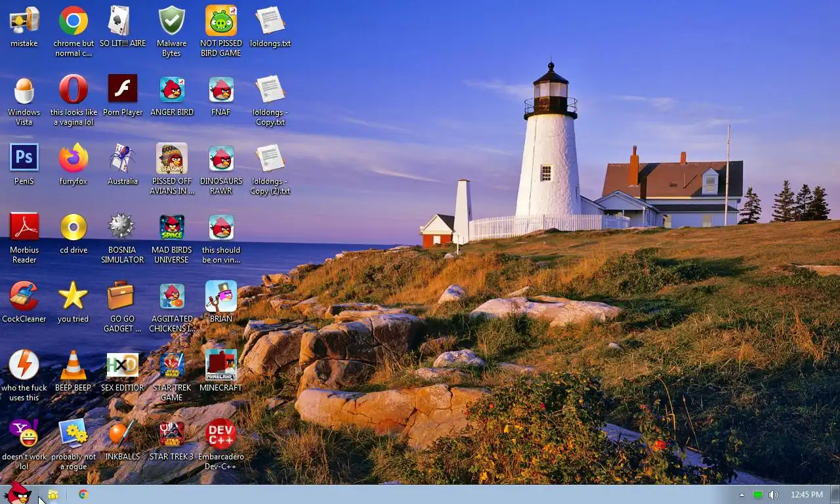Open the 'FNAF' desktop shortcut
This screenshot has width=840, height=504.
(x=221, y=96)
